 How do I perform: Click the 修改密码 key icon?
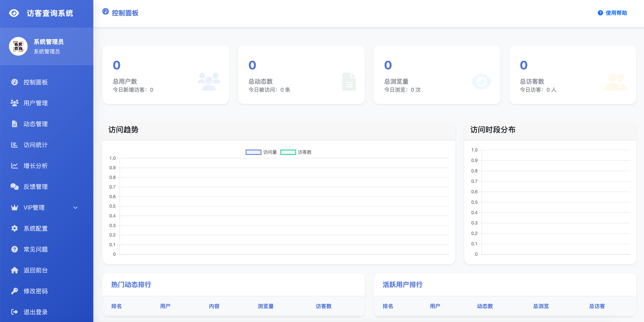coord(15,291)
